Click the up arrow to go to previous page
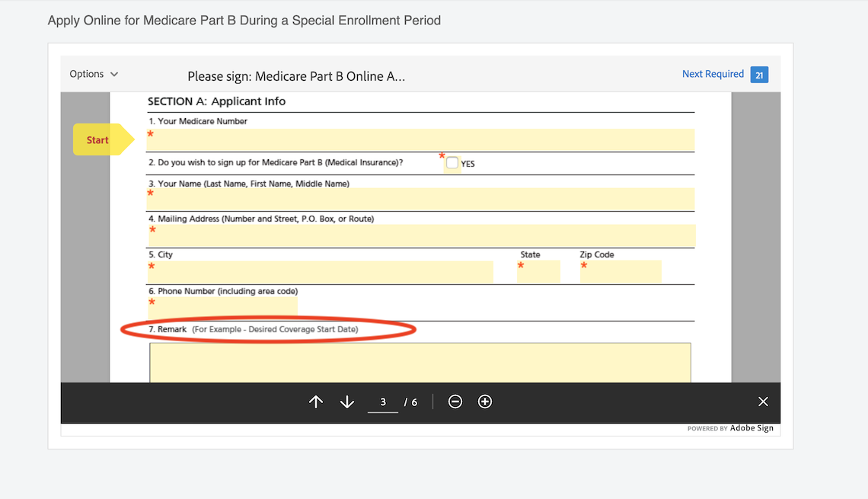 (x=315, y=401)
